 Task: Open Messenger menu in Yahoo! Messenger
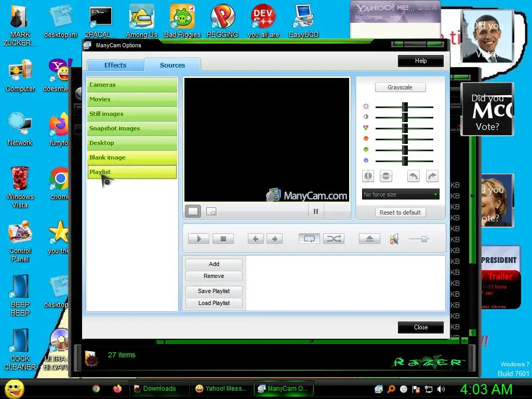point(369,17)
